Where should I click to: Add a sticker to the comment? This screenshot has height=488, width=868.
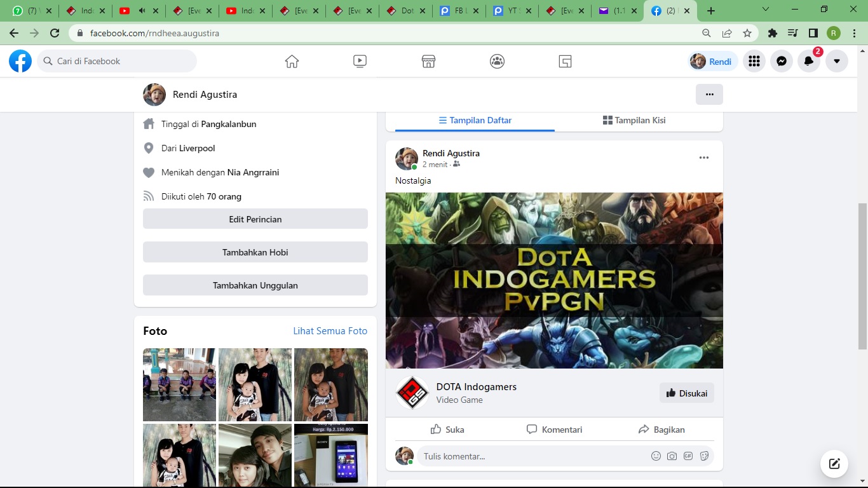click(x=704, y=456)
